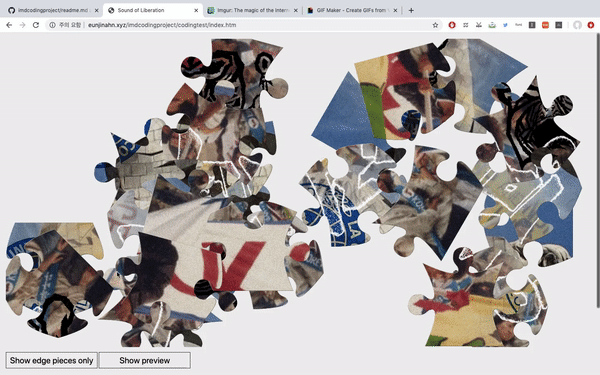Switch to the imdcodingproject readme tab
The width and height of the screenshot is (600, 375).
[53, 10]
